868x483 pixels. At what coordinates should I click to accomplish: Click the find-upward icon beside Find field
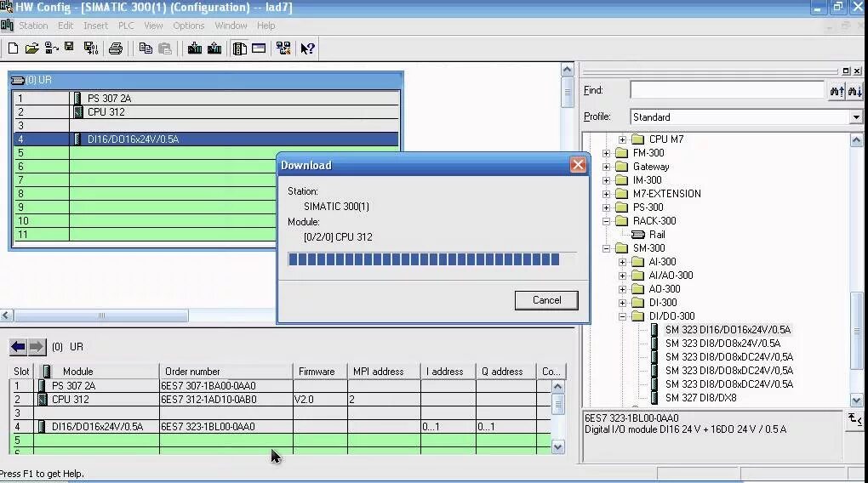pos(837,91)
